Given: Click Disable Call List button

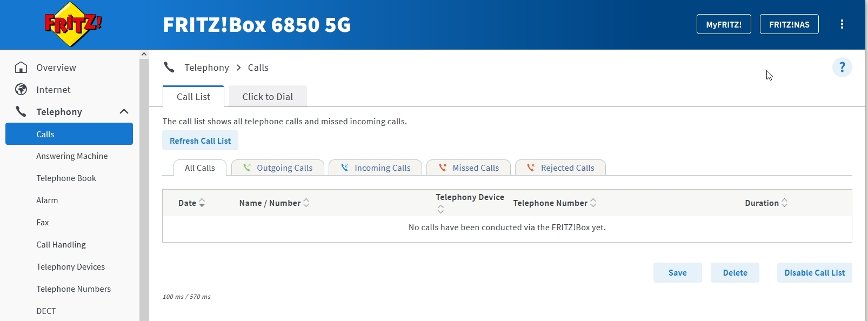Looking at the screenshot, I should click(x=814, y=273).
